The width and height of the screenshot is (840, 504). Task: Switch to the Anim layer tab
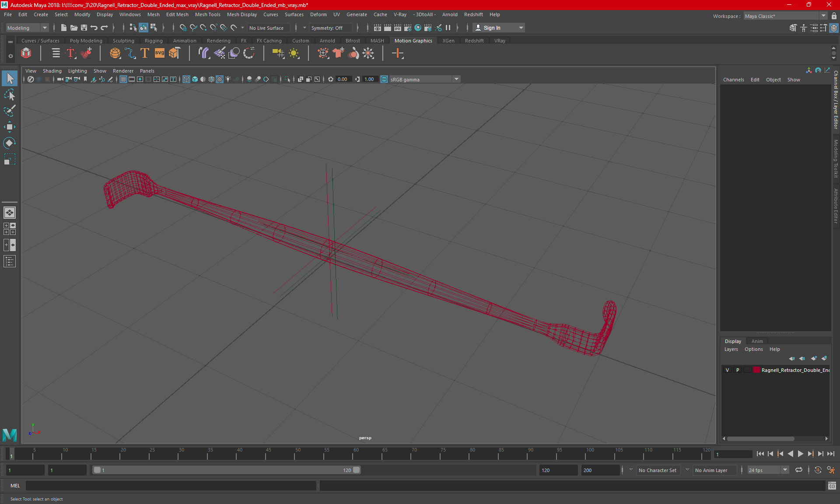[x=757, y=341]
